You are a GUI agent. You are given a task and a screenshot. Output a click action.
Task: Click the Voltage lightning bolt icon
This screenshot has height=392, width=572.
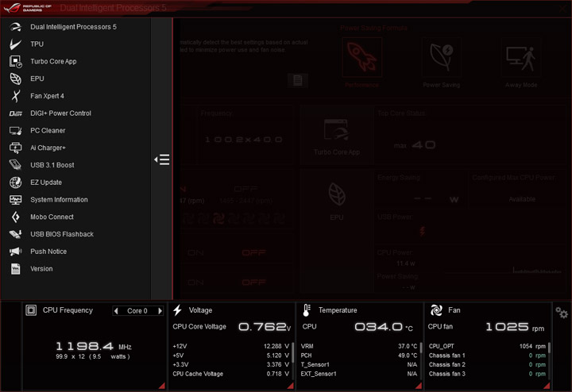pos(178,310)
